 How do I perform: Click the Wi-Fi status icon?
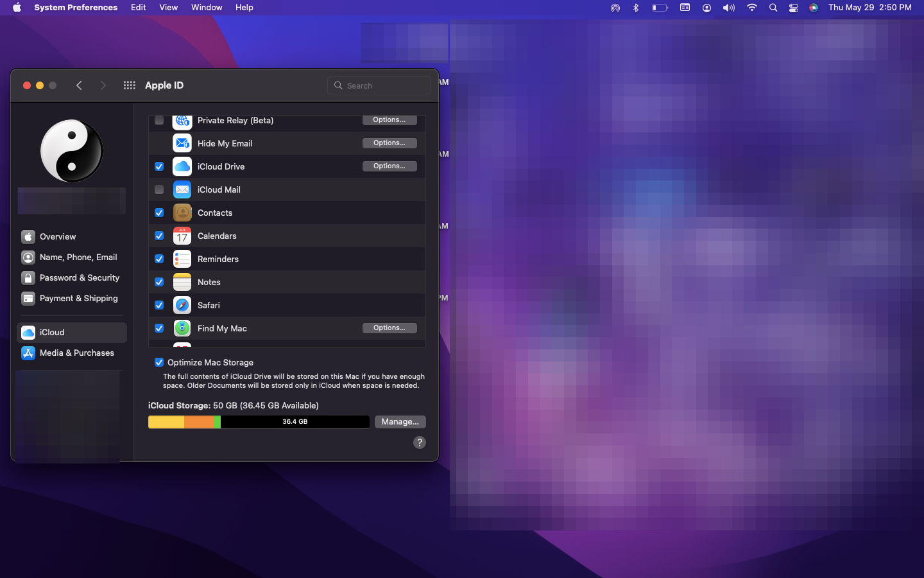point(751,8)
